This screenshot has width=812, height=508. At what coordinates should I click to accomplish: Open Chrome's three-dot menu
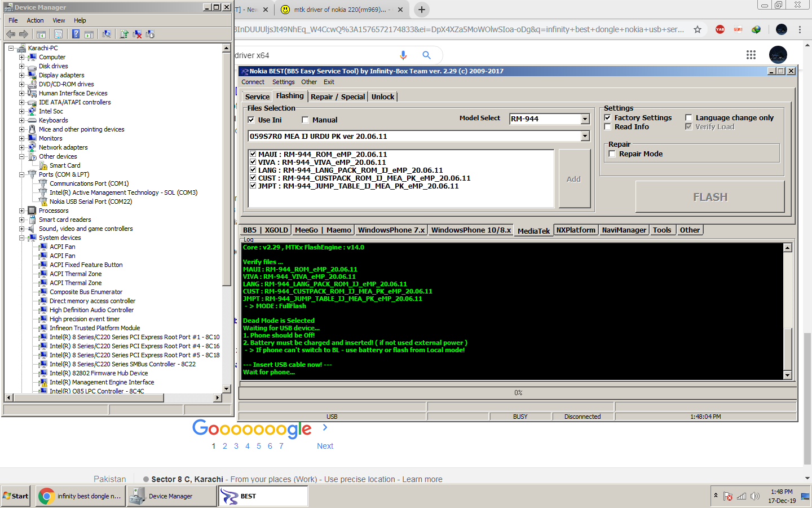pos(800,29)
